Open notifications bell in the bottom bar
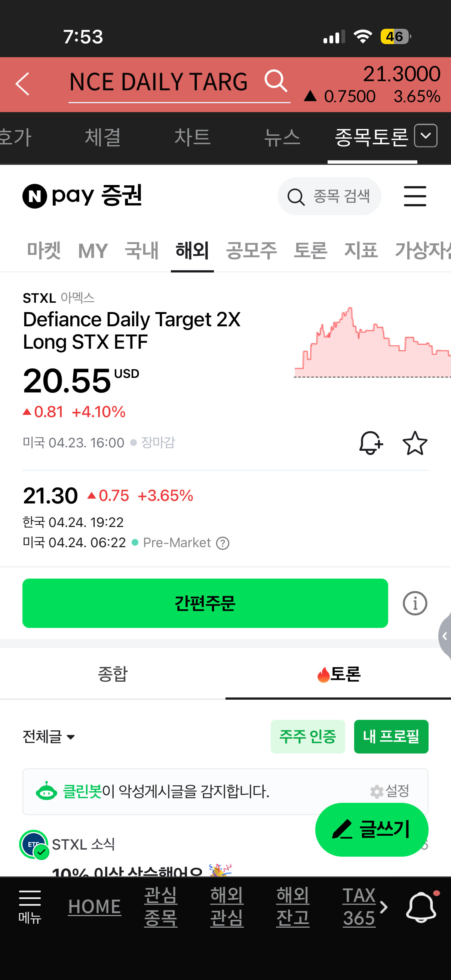The height and width of the screenshot is (980, 451). 422,907
